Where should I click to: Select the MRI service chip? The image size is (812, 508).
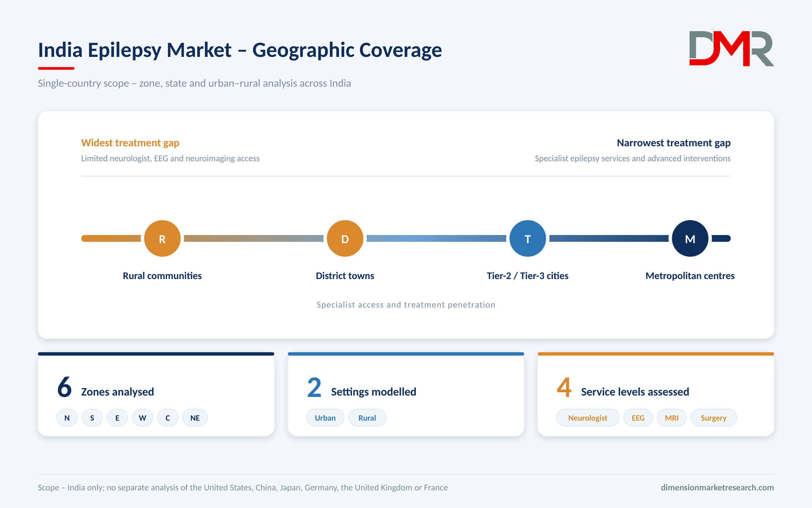(672, 418)
